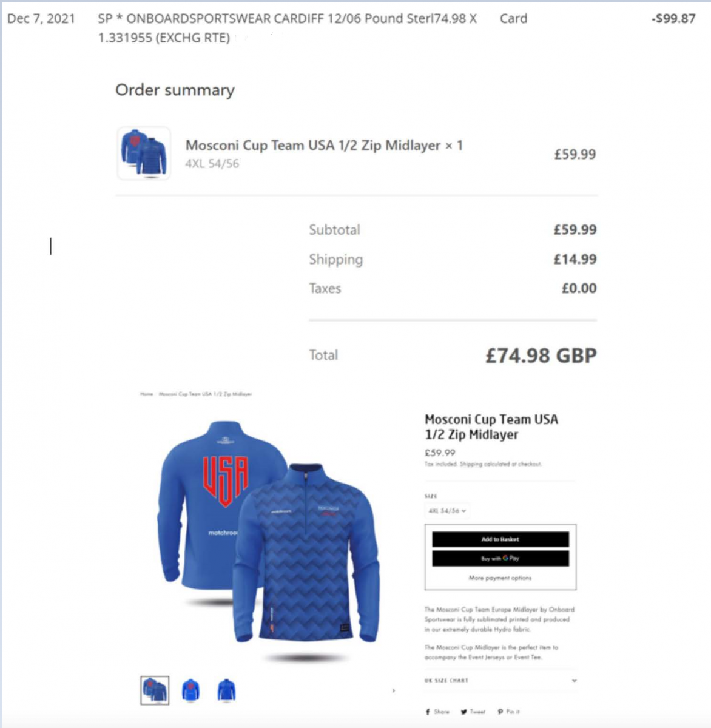Select the first thumbnail showing both jackets

[x=155, y=690]
